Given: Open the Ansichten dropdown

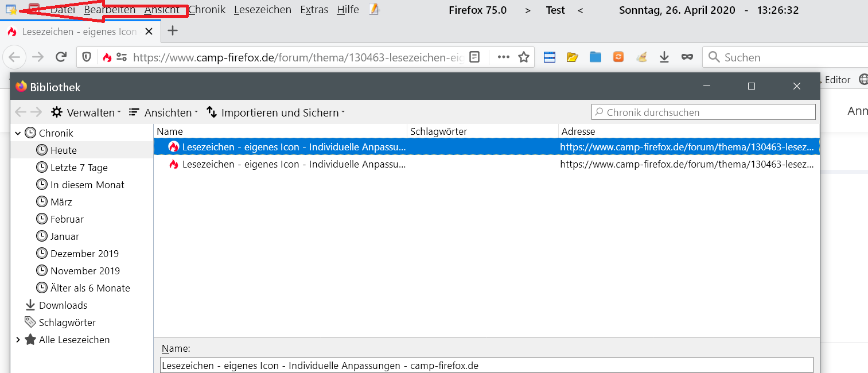Looking at the screenshot, I should (164, 112).
